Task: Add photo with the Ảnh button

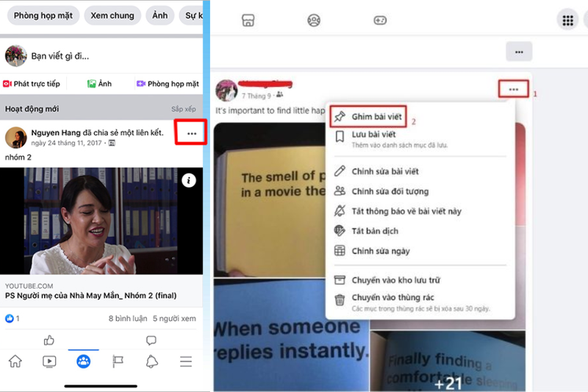Action: coord(99,84)
